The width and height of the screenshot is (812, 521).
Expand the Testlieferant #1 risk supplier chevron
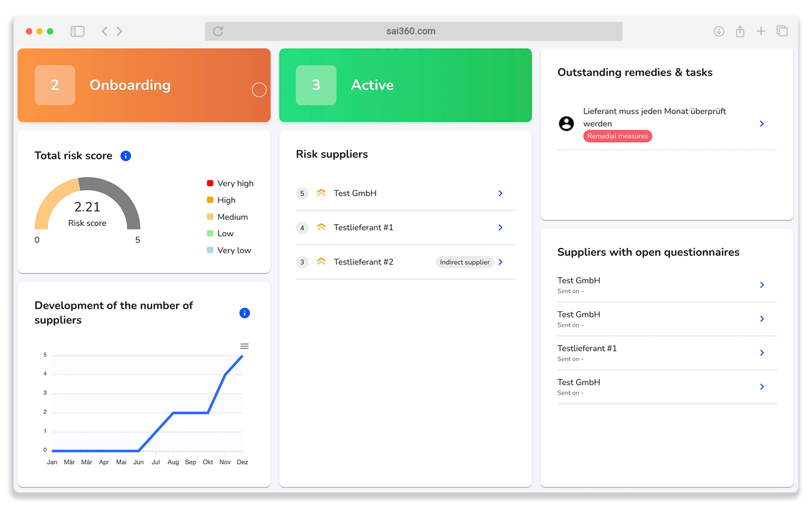pyautogui.click(x=500, y=228)
